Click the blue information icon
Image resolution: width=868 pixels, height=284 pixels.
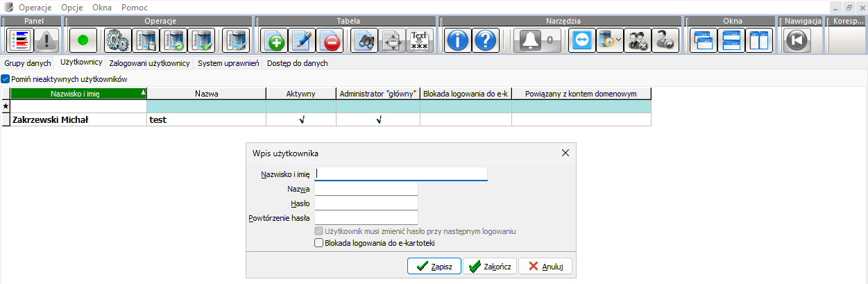[x=458, y=41]
